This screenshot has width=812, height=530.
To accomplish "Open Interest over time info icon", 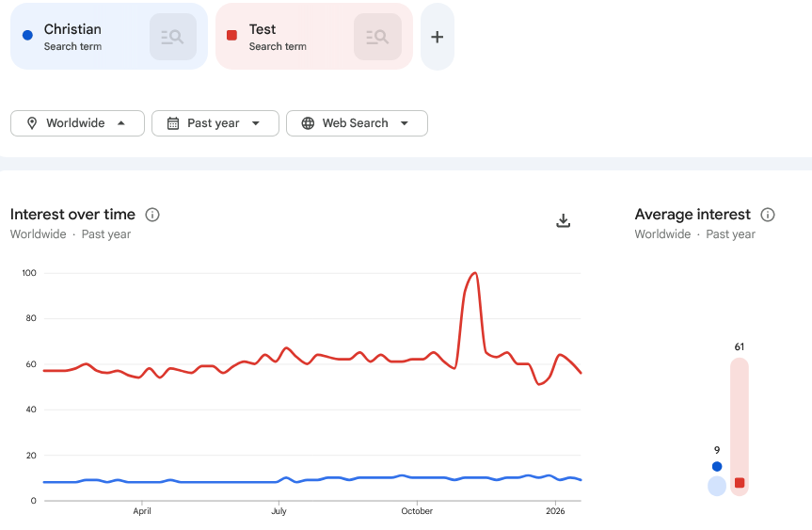I will (x=152, y=215).
